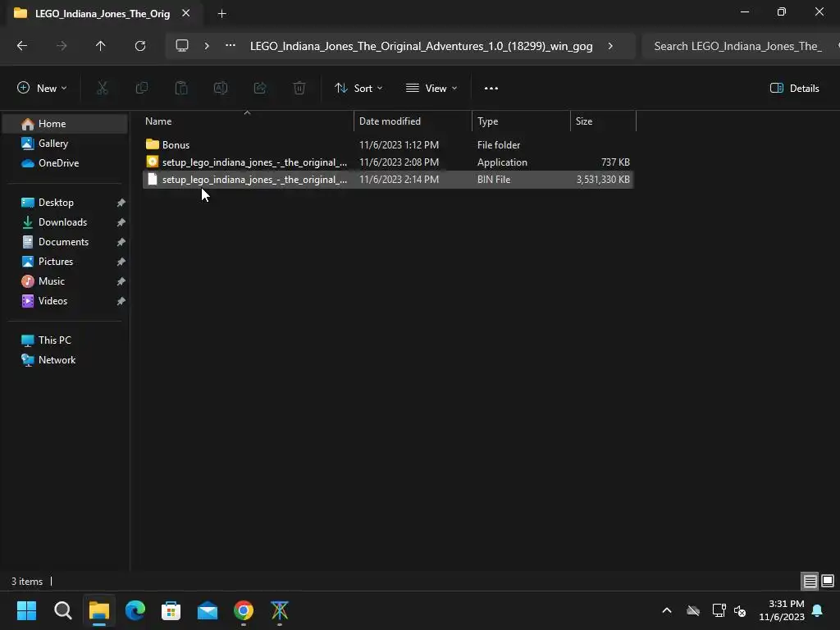
Task: Show hidden breadcrumb path via ellipsis
Action: click(x=231, y=46)
